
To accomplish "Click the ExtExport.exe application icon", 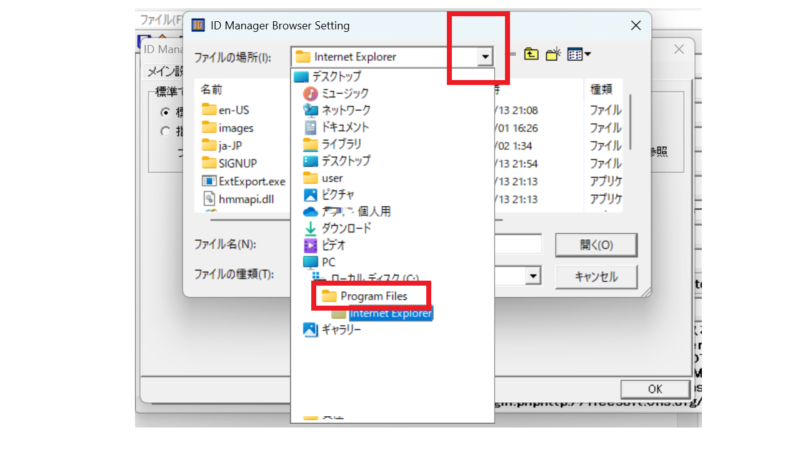I will coord(209,181).
